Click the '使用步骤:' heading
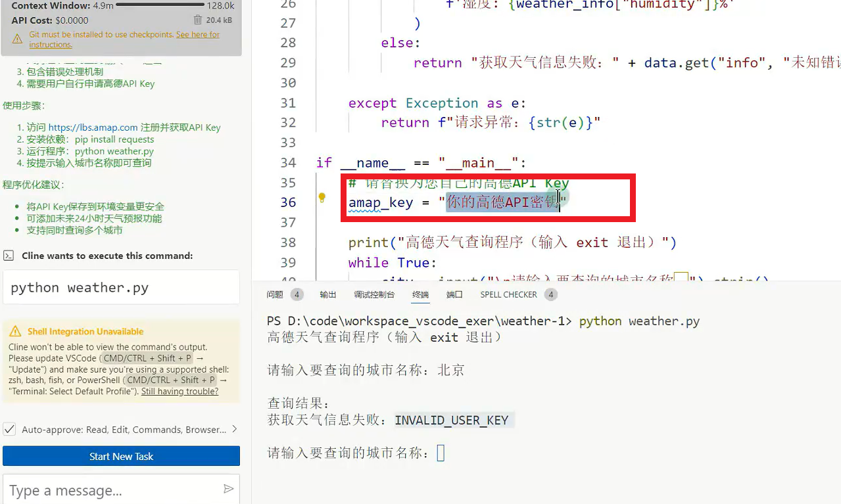 coord(24,105)
